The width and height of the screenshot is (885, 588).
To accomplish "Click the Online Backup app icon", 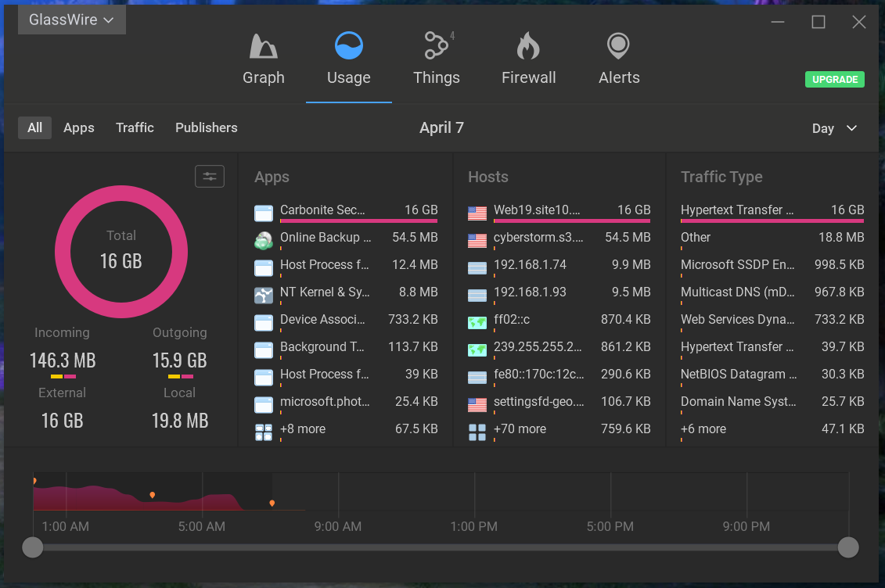I will click(264, 238).
